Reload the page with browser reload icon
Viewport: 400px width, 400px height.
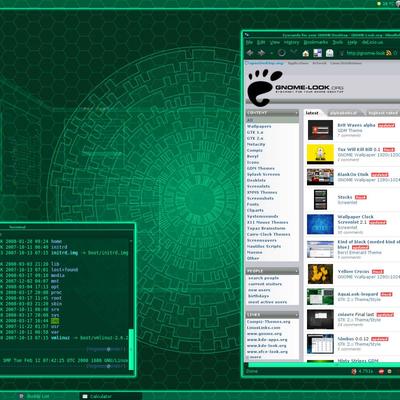tap(282, 53)
